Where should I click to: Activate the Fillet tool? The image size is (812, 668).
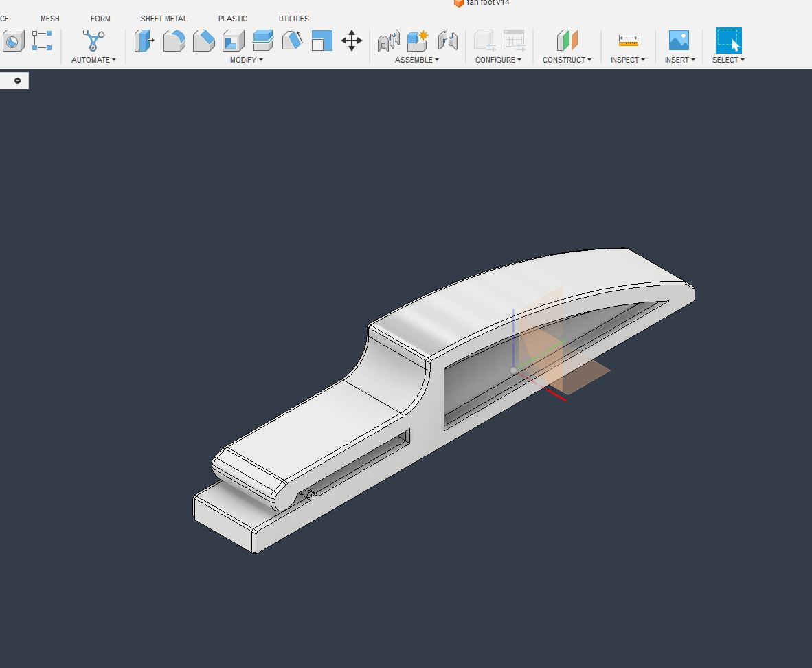point(174,41)
